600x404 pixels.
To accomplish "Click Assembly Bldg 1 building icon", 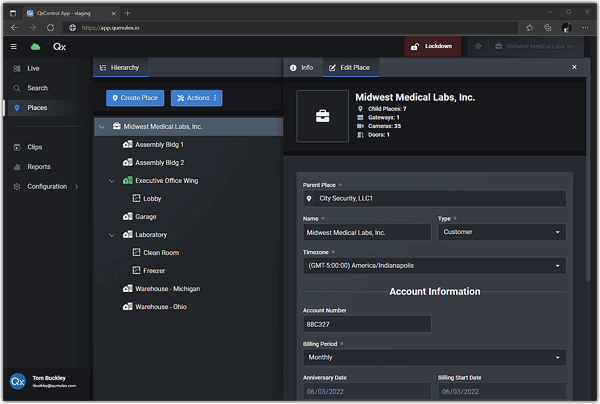I will point(127,145).
